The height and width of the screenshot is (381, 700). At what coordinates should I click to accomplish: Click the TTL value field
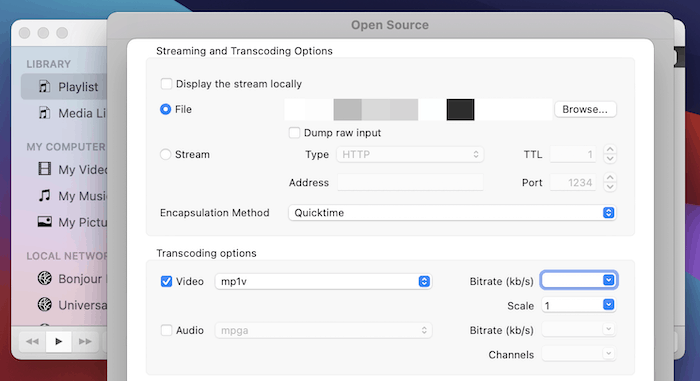(573, 155)
